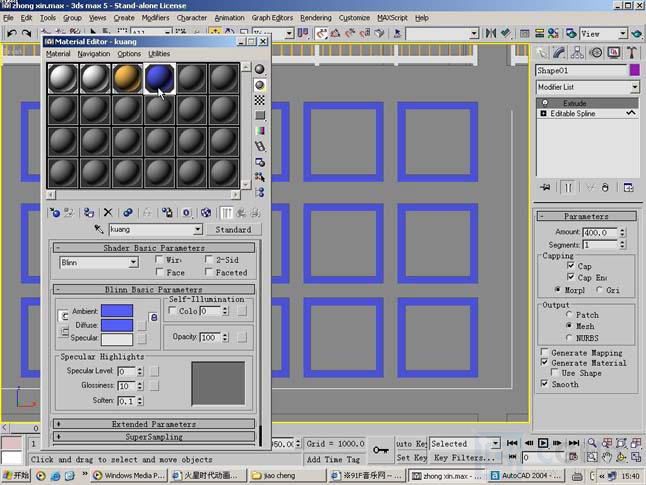
Task: Open Material Editor Navigation menu
Action: tap(94, 54)
